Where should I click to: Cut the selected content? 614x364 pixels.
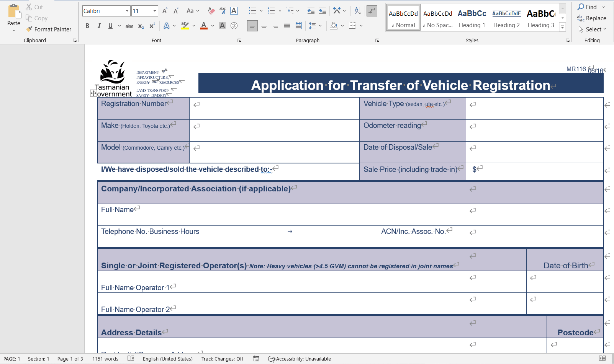click(x=34, y=7)
